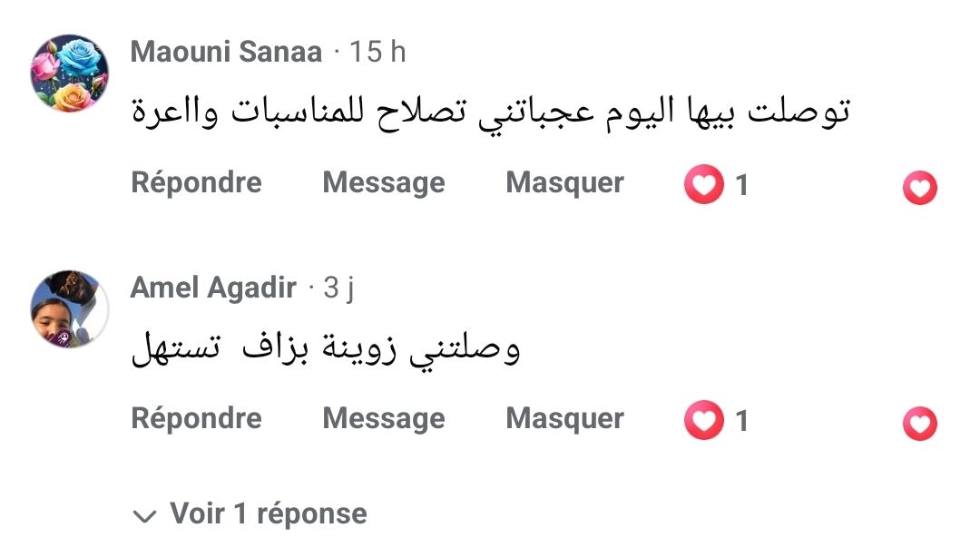
Task: Reply to Maouni Sanaa's comment
Action: coord(196,183)
